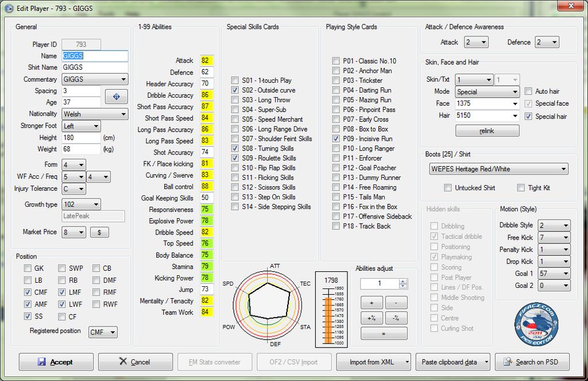Click the Cancel button with X icon
This screenshot has width=588, height=381.
coord(135,362)
